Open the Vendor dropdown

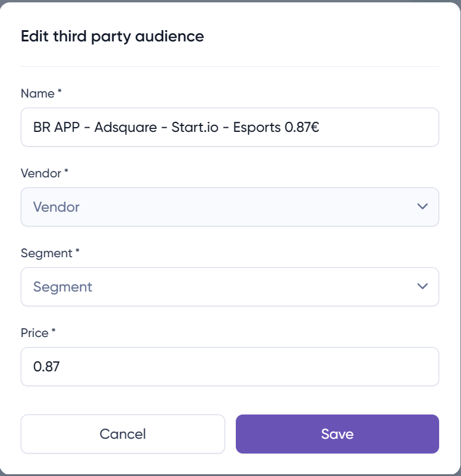tap(229, 207)
